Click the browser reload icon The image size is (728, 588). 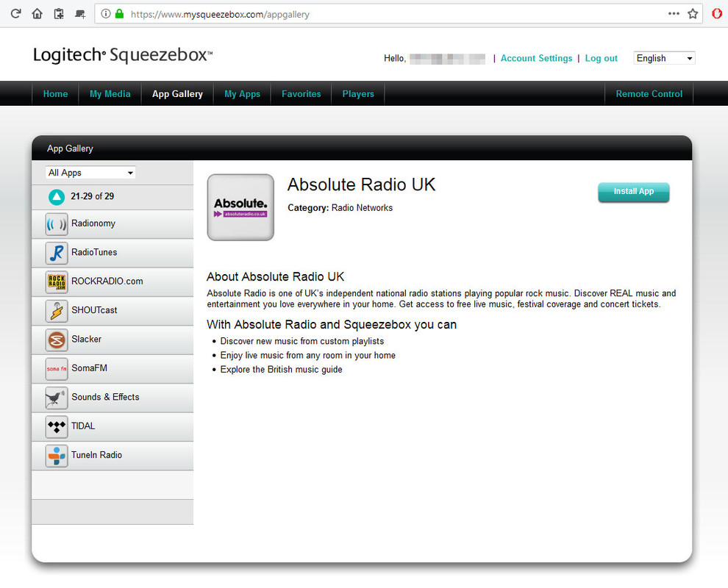(x=15, y=13)
